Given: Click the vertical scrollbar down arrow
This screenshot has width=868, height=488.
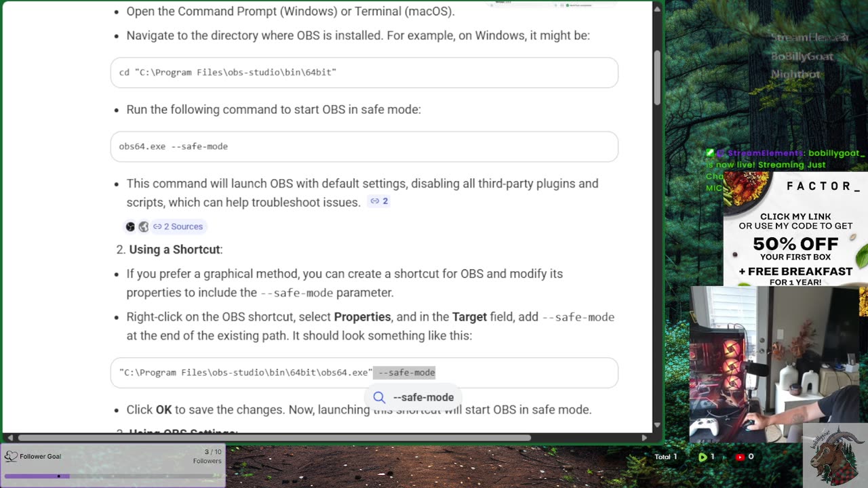Looking at the screenshot, I should coord(657,425).
